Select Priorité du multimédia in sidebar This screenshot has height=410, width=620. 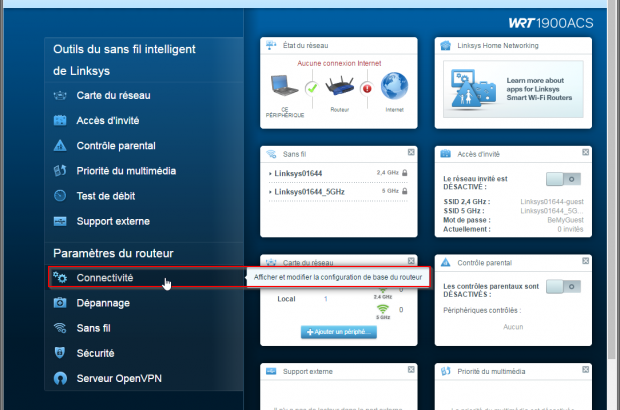126,171
